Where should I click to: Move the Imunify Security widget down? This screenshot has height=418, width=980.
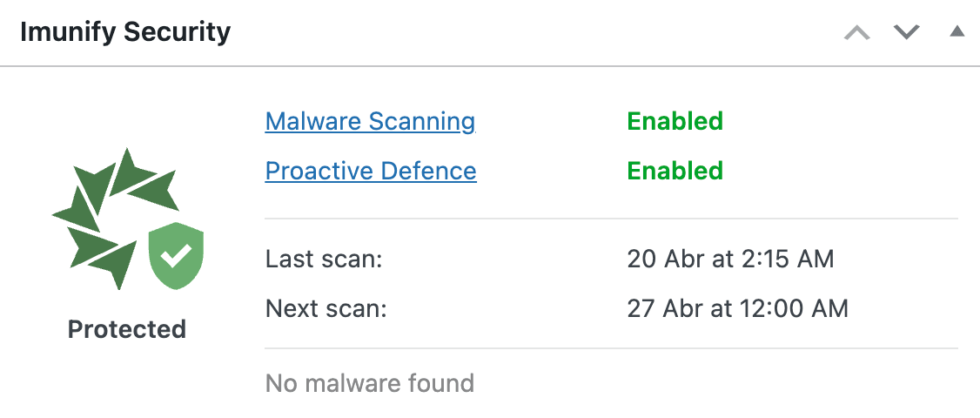click(907, 33)
